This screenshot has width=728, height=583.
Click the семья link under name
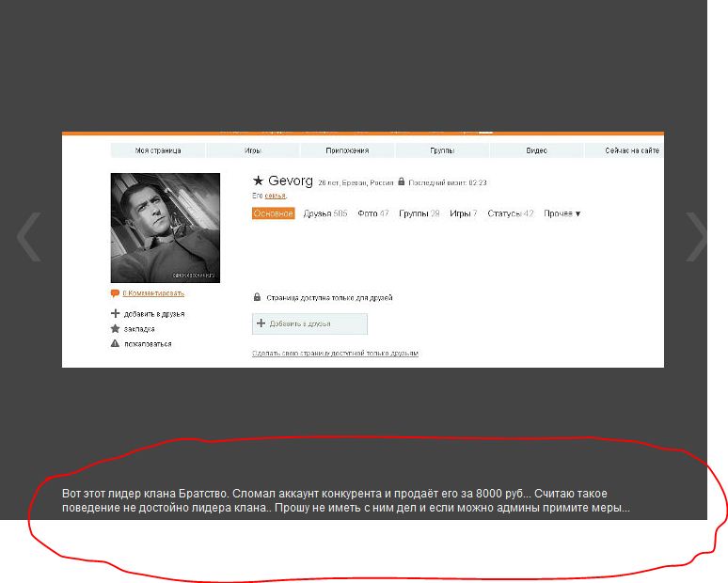(275, 196)
